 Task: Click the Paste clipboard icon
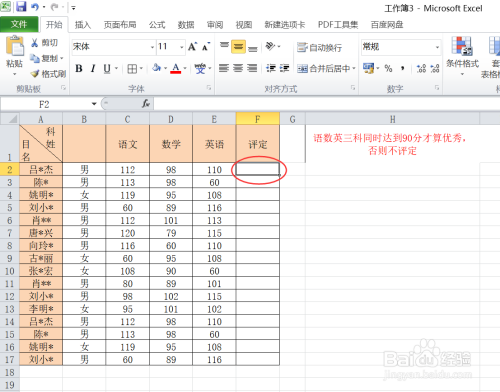click(15, 46)
